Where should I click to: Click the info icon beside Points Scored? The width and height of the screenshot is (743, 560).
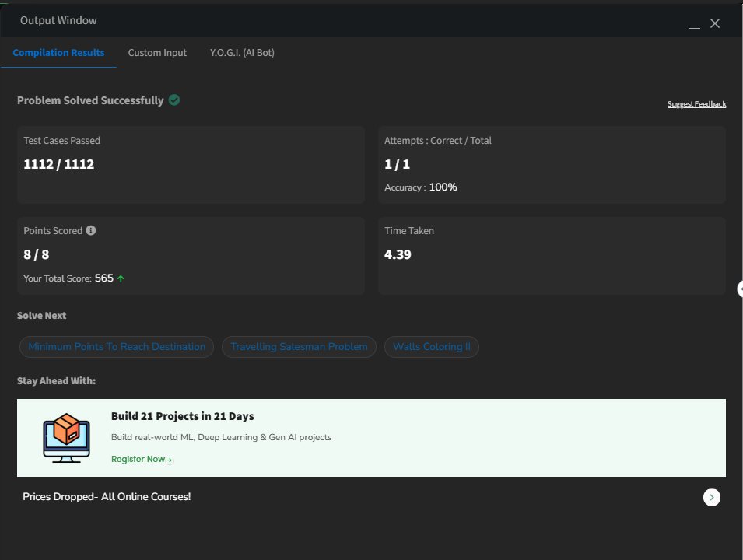point(91,231)
